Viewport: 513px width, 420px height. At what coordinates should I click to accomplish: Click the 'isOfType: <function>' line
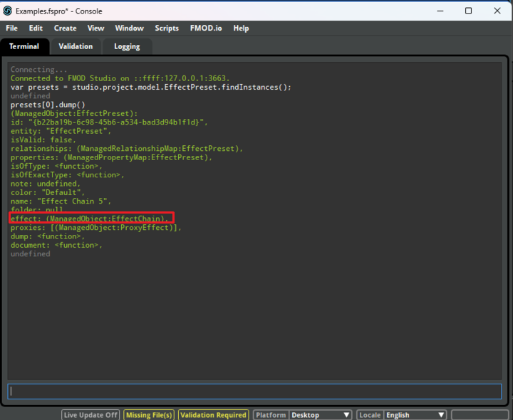point(56,166)
